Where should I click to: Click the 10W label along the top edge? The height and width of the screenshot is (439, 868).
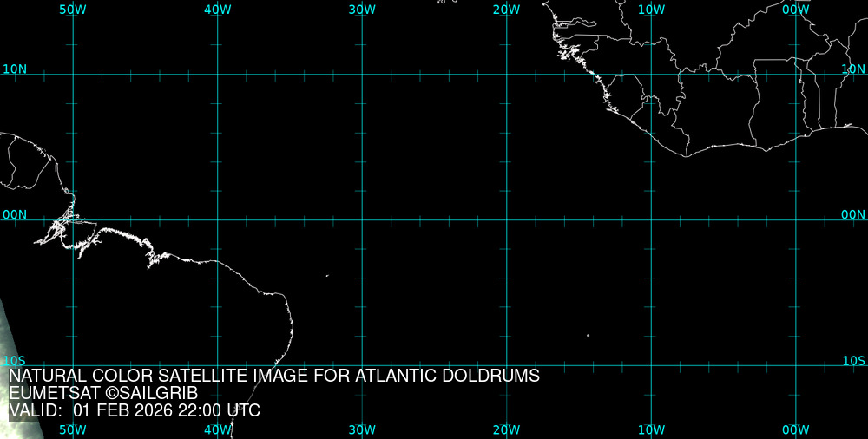pos(651,9)
